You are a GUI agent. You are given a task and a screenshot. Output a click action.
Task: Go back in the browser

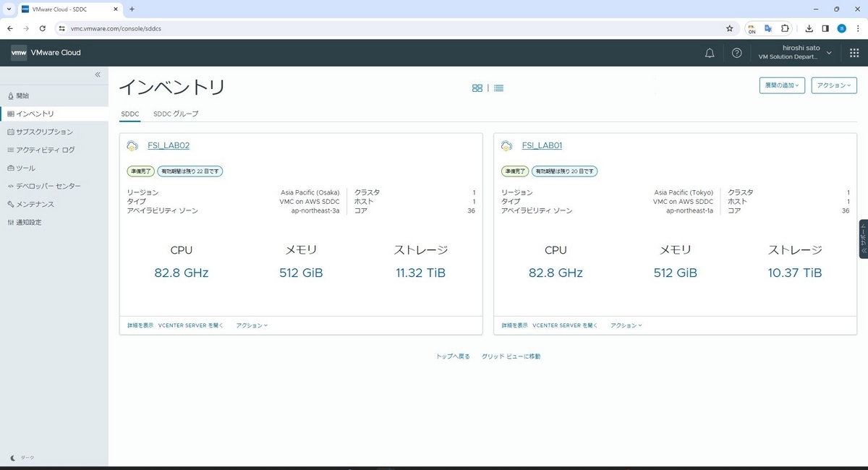[x=9, y=28]
